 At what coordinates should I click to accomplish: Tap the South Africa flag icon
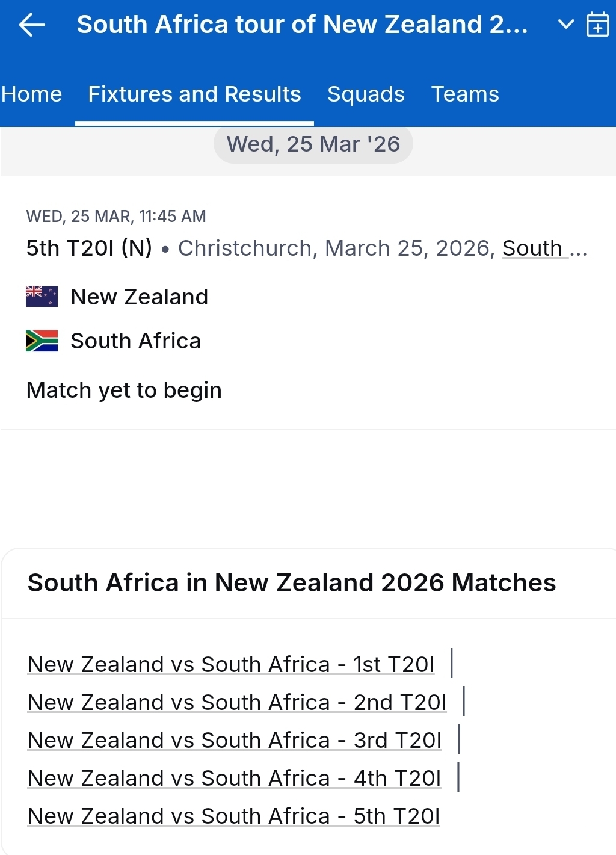42,341
